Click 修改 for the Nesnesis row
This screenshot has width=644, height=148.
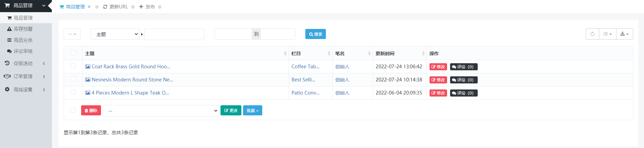pos(438,80)
